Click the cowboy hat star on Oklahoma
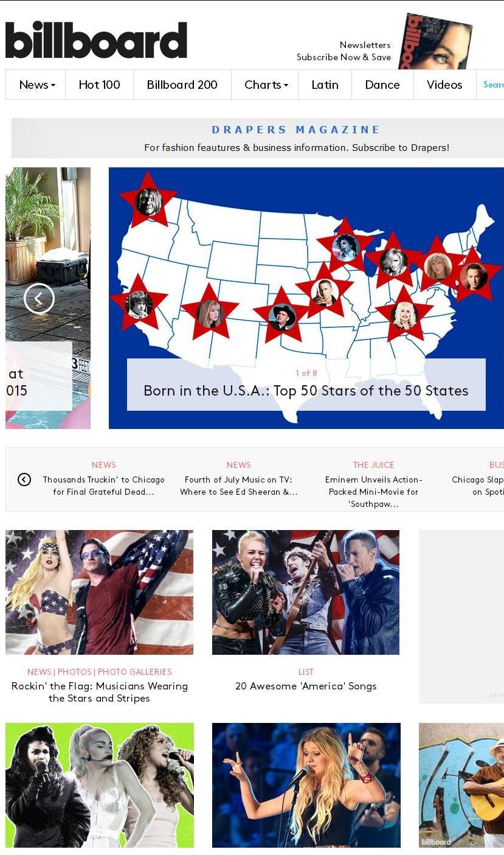 coord(282,316)
